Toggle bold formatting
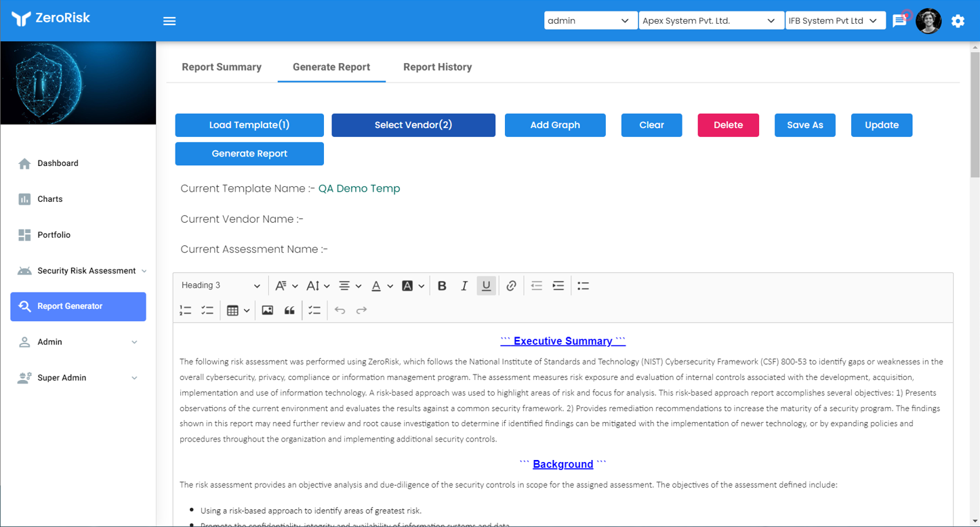Screen dimensions: 980x527 [442, 286]
